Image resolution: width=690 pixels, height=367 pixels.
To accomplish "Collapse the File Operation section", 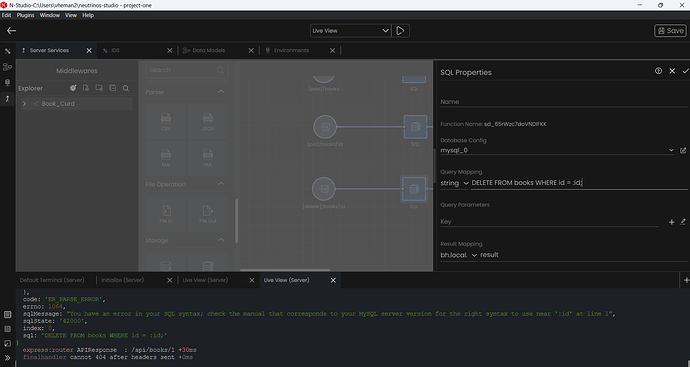I will [221, 184].
